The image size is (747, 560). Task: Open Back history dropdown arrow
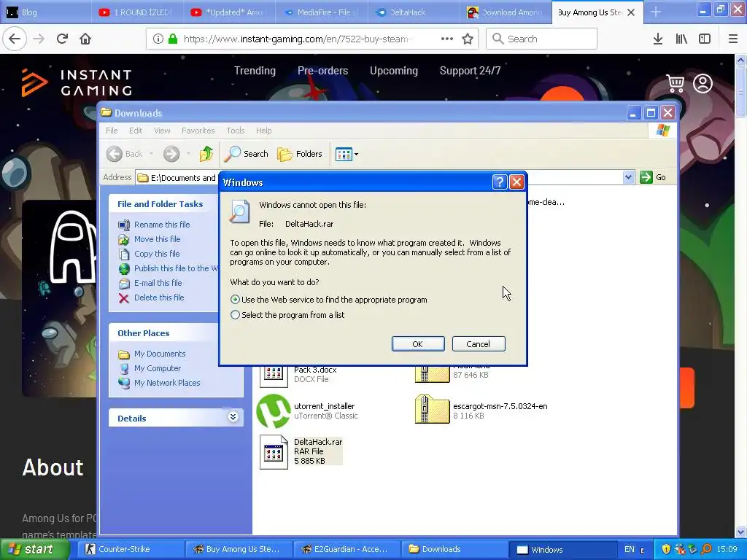[151, 154]
